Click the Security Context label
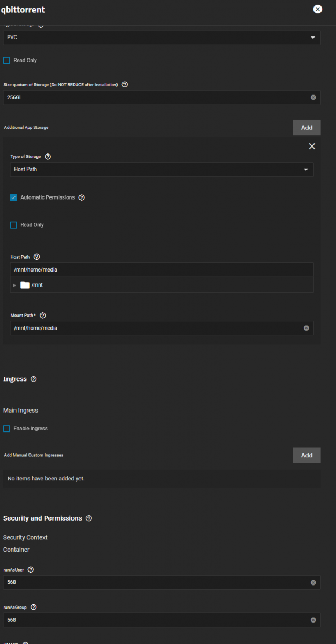This screenshot has height=644, width=336. [25, 537]
